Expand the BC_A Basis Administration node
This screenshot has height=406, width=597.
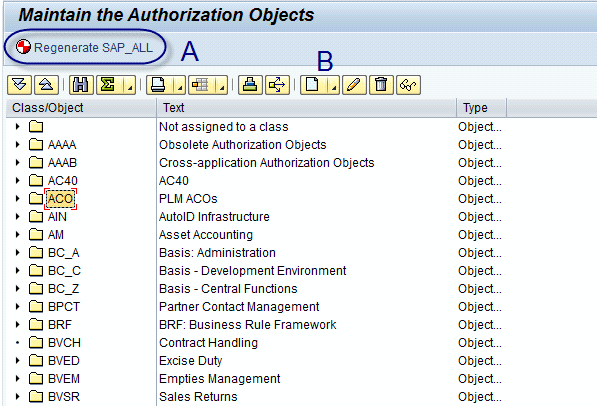coord(17,252)
